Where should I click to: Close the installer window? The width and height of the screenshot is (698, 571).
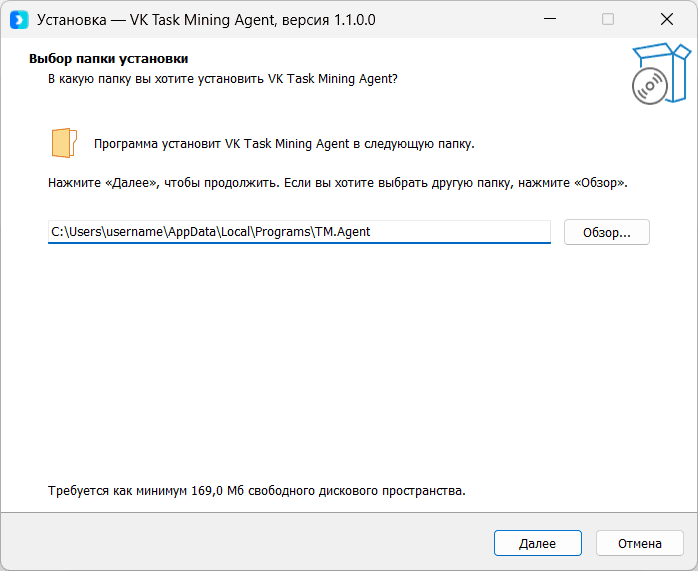click(x=667, y=19)
